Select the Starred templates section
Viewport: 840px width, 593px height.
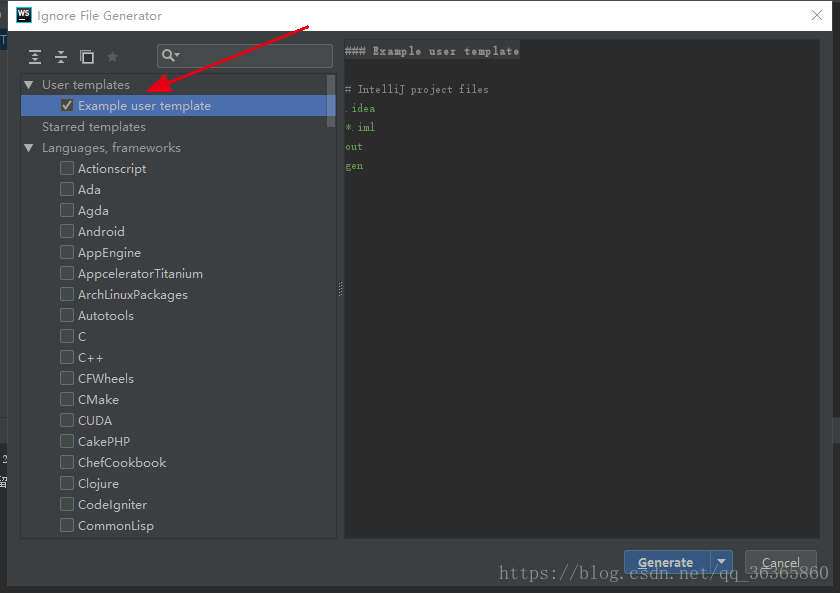pos(94,126)
